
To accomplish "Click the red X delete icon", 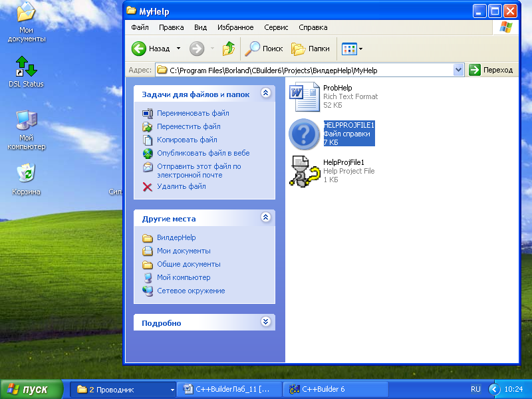I will [147, 187].
